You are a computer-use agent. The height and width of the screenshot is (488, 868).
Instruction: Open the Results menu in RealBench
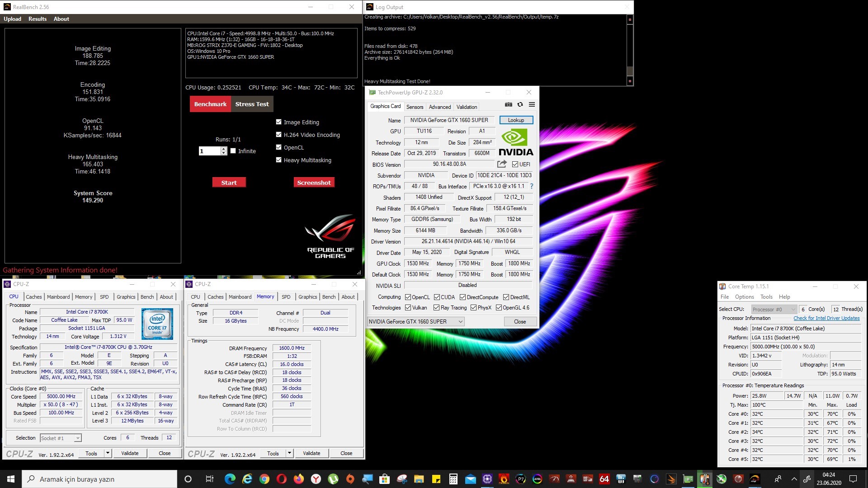click(38, 19)
